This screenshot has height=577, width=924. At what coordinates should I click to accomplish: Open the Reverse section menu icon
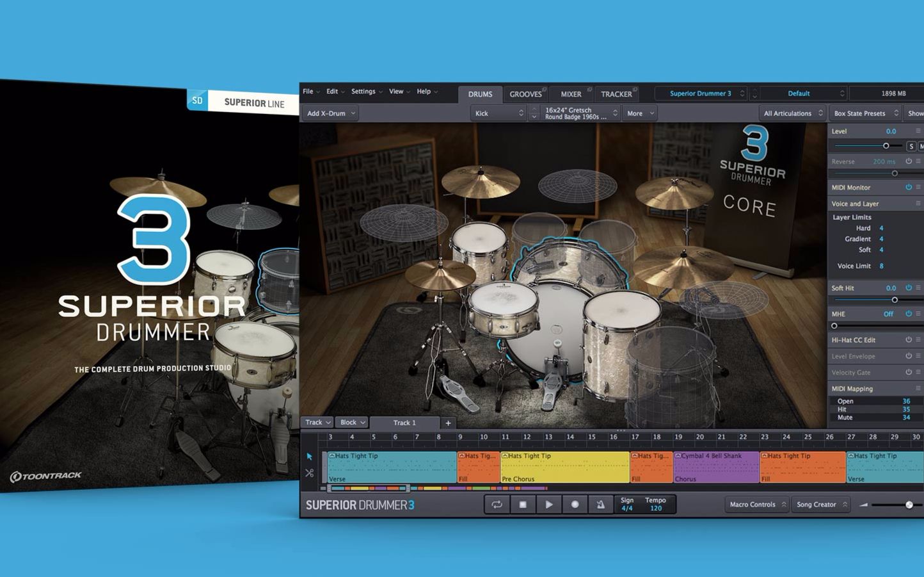tap(918, 161)
